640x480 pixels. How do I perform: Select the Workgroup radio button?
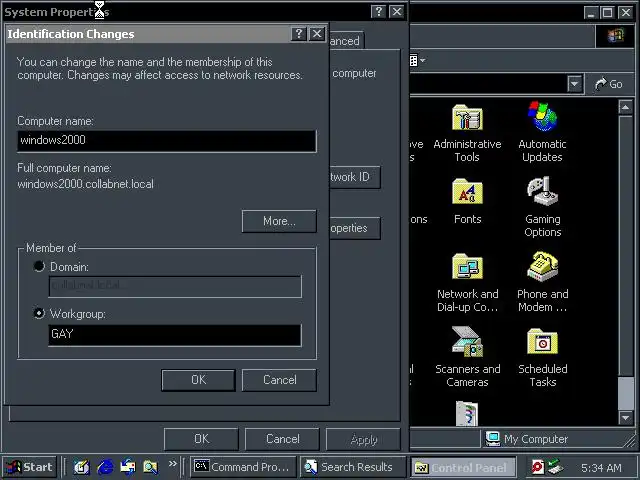tap(39, 313)
